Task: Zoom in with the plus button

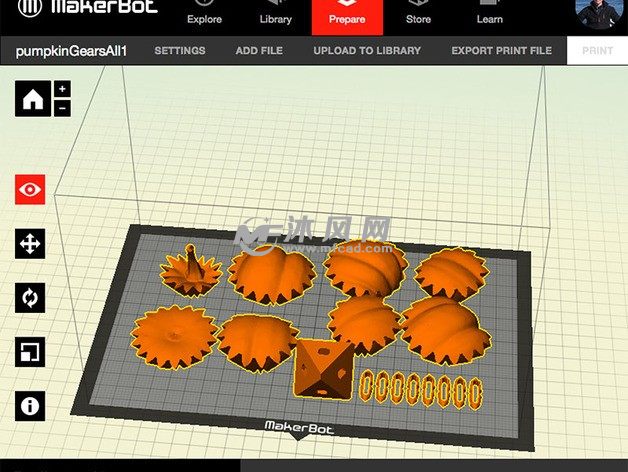Action: tap(62, 90)
